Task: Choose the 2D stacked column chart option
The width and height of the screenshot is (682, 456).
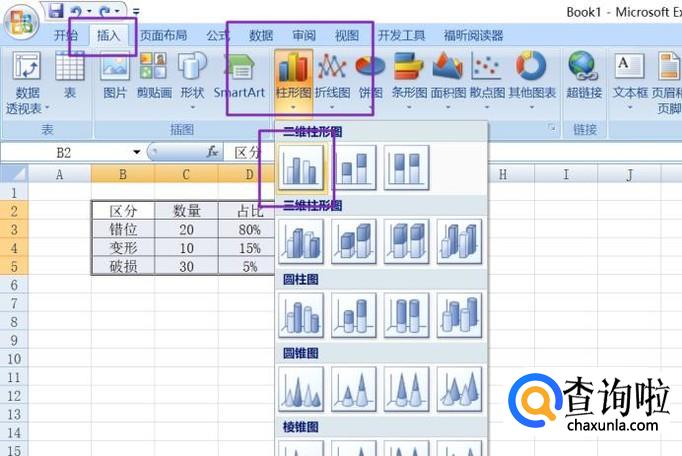Action: pyautogui.click(x=354, y=167)
